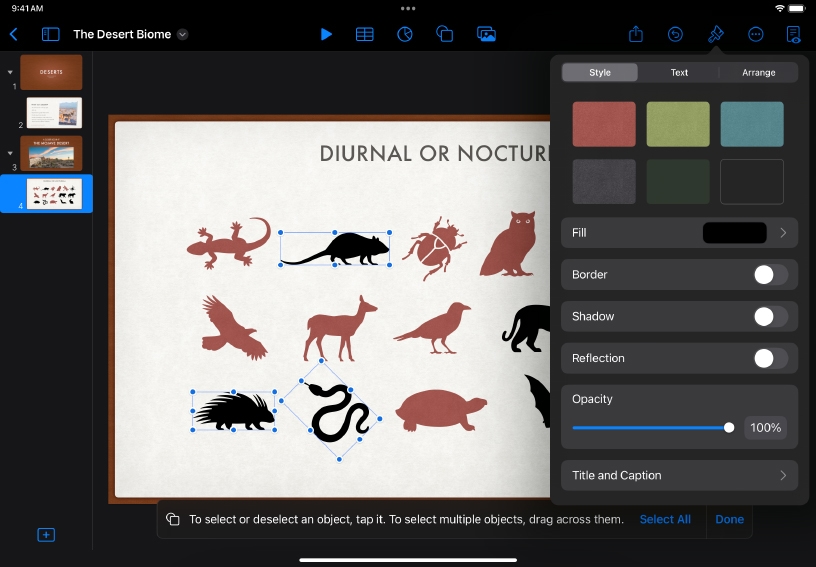The image size is (816, 567).
Task: Toggle the slide navigator sidebar icon
Action: (50, 34)
